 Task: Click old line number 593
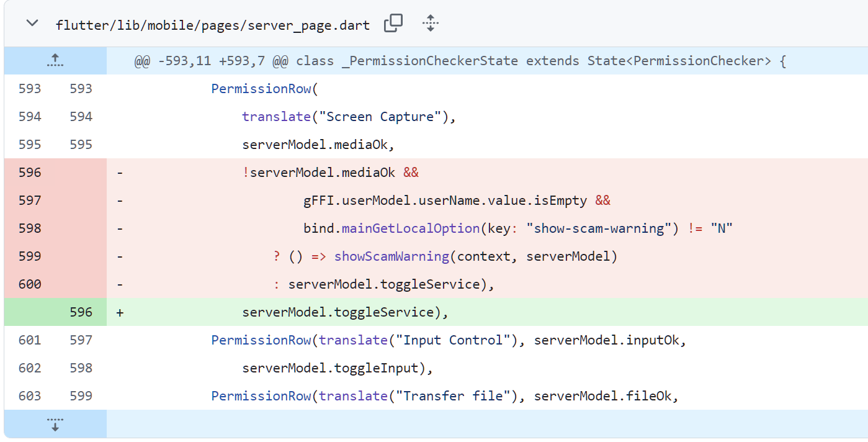pos(30,89)
